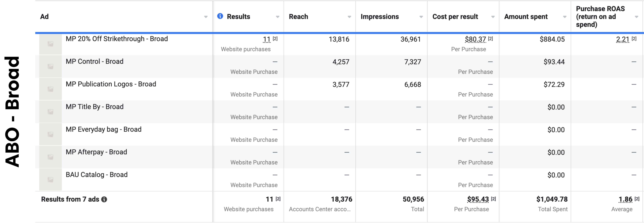This screenshot has width=644, height=223.
Task: Open the Purchase ROAS column dropdown arrow
Action: [636, 17]
